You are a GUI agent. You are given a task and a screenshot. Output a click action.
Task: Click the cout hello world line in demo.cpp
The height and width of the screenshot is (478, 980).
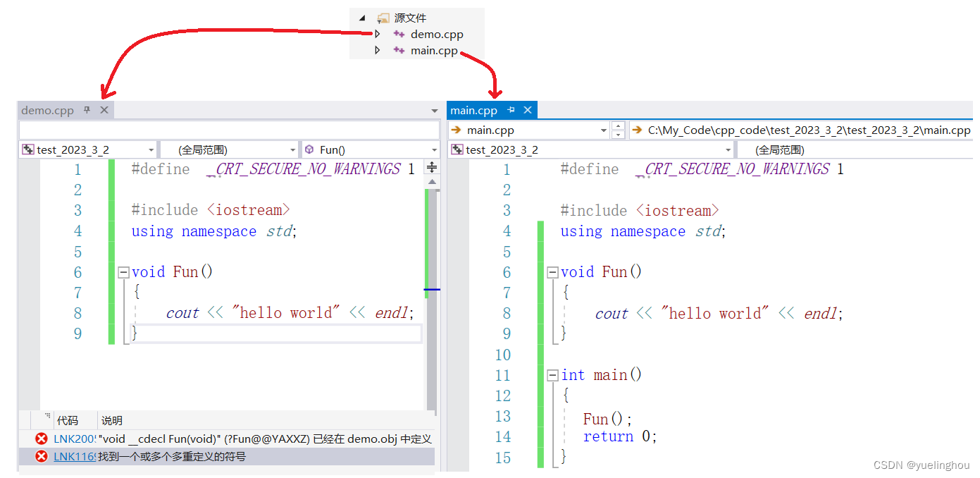290,313
